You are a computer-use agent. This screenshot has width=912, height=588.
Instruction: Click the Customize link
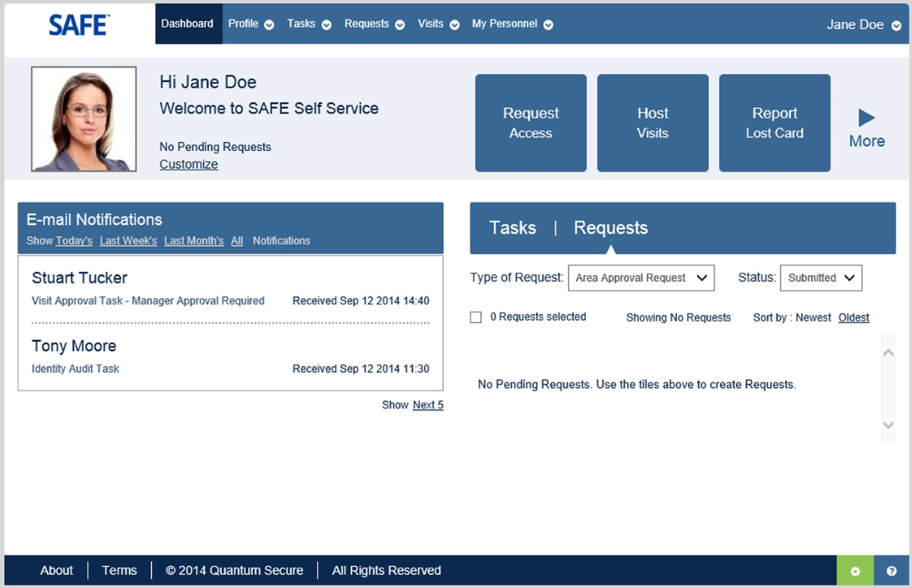188,164
